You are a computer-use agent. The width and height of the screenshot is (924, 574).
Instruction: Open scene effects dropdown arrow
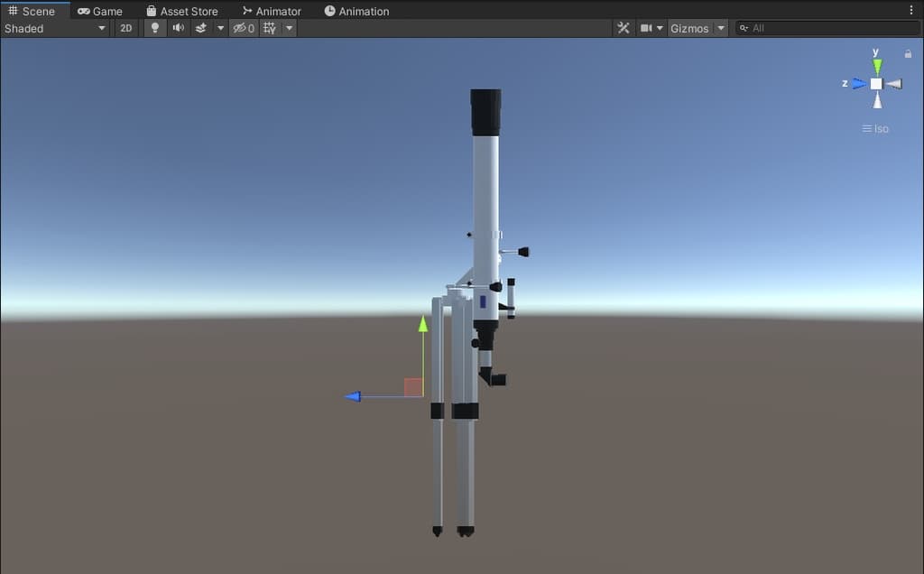220,28
